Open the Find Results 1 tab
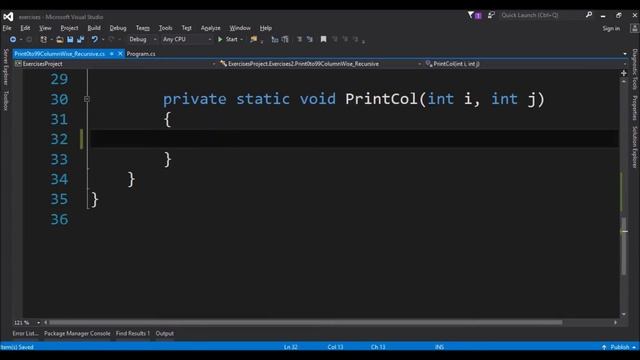Viewport: 640px width, 360px height. pyautogui.click(x=133, y=333)
